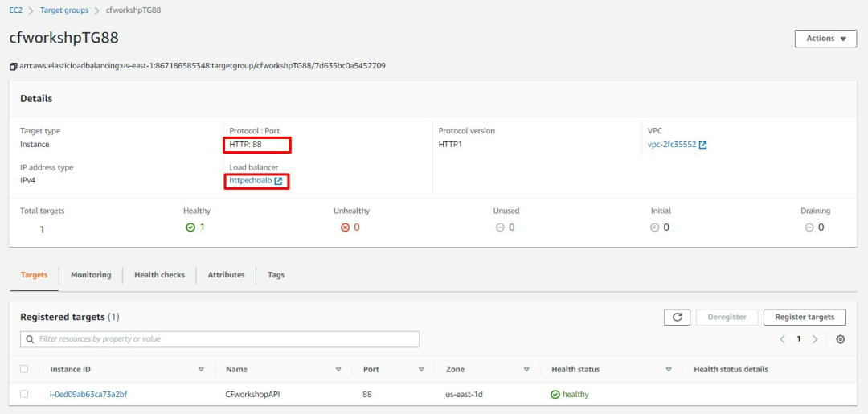Click the Draining status icon

(x=809, y=227)
